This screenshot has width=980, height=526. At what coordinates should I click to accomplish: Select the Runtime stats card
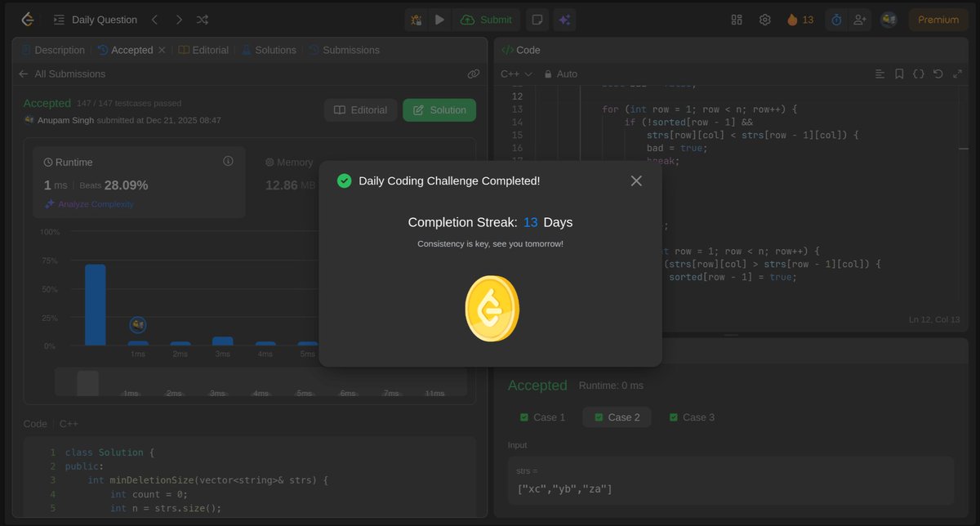(139, 182)
